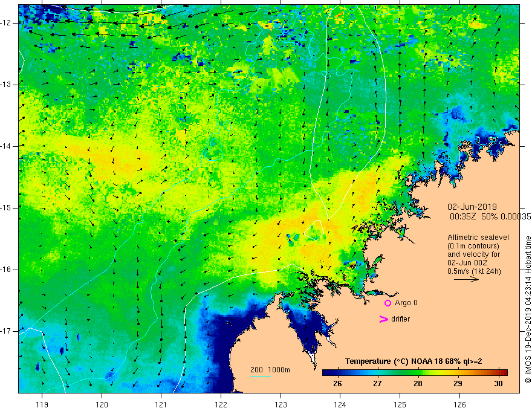
Task: Click longitude axis label 120
Action: click(x=102, y=404)
